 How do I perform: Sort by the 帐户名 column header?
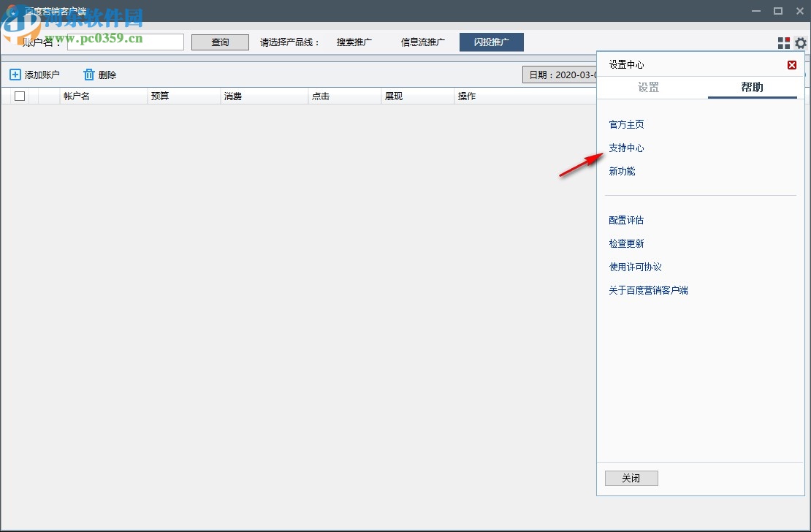coord(104,96)
